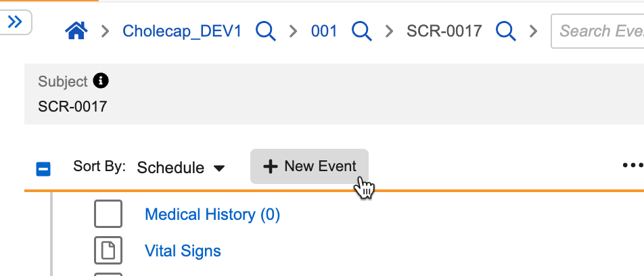
Task: Collapse all events with blue minus icon
Action: (43, 168)
